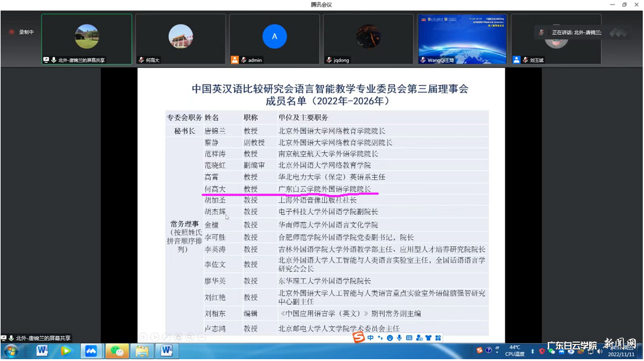This screenshot has height=361, width=644.
Task: Open the Sogou toolbox grid icon
Action: (x=437, y=337)
